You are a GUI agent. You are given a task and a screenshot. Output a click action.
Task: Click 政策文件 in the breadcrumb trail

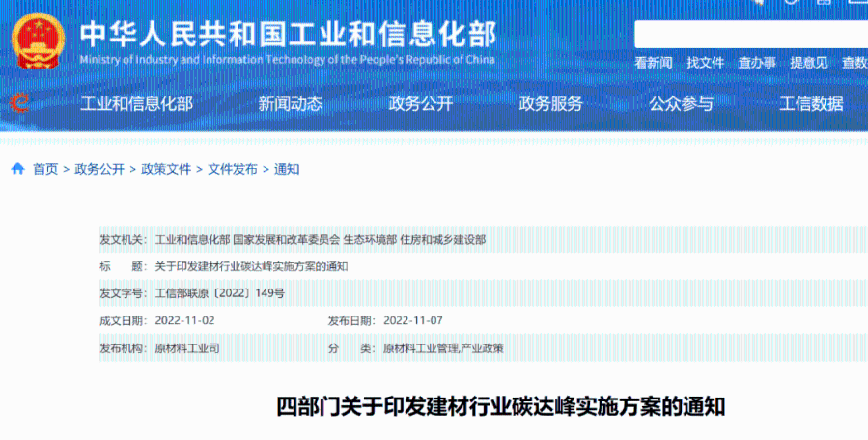pos(166,169)
